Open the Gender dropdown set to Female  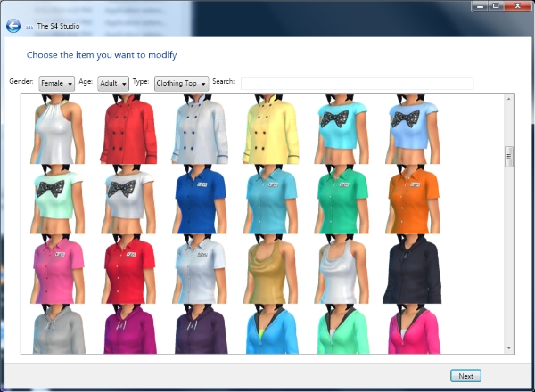pyautogui.click(x=57, y=83)
